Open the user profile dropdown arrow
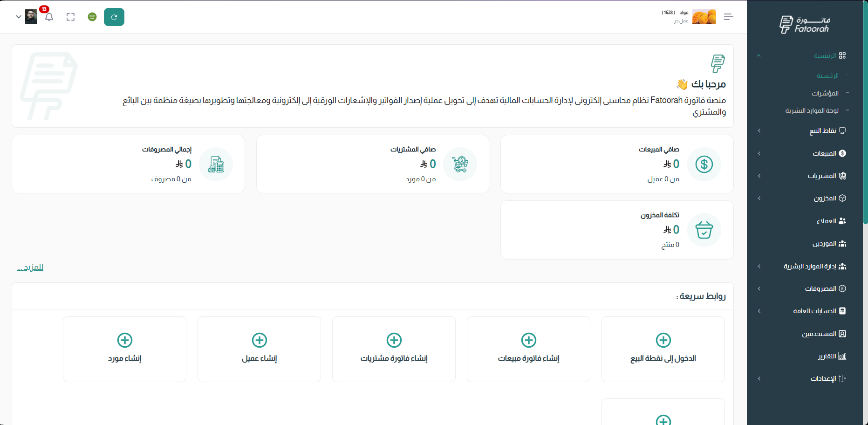 pyautogui.click(x=19, y=17)
